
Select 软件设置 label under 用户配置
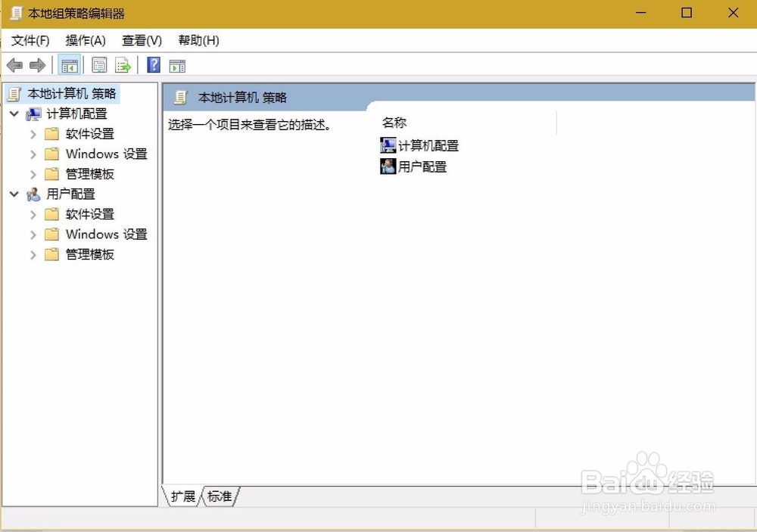coord(90,214)
